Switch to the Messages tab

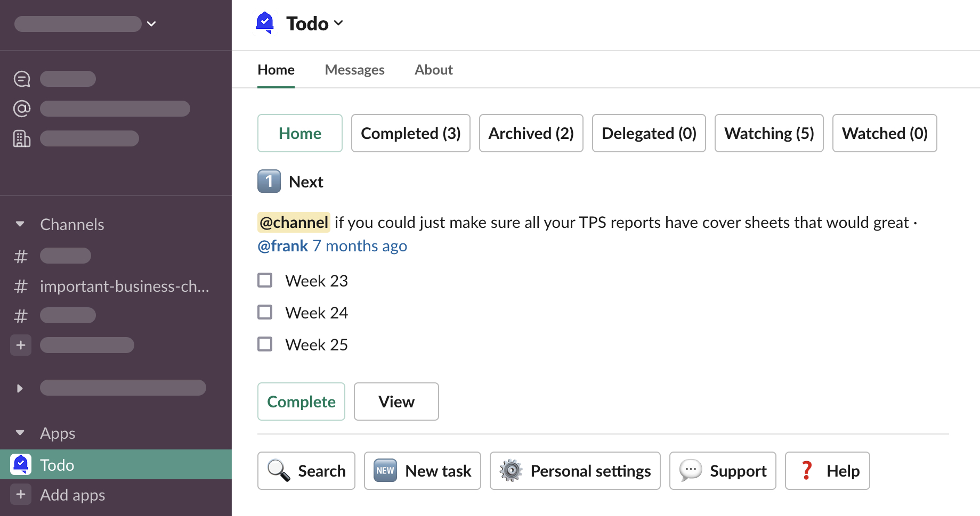[x=354, y=70]
